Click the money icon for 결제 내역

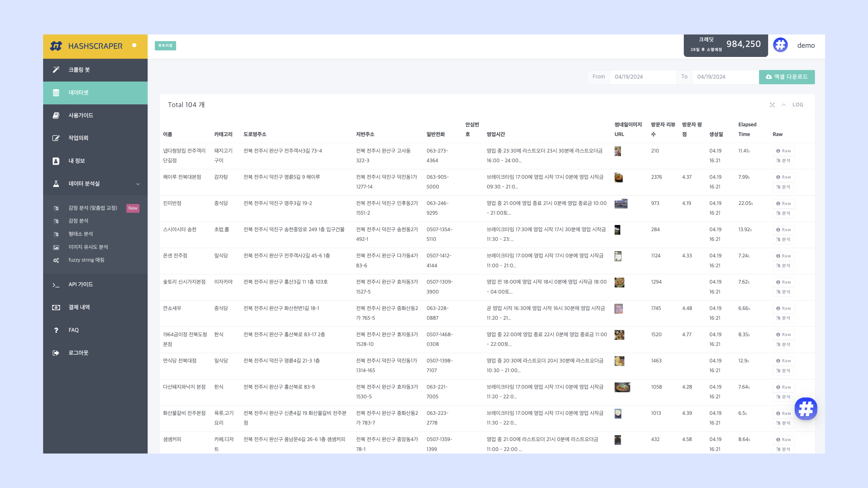tap(56, 307)
